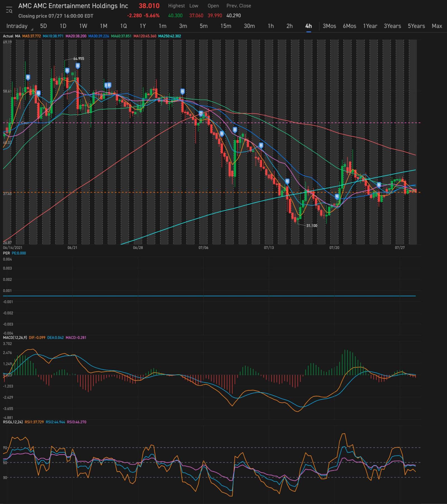
Task: Click the Prev. Close value 40.290
Action: point(234,16)
